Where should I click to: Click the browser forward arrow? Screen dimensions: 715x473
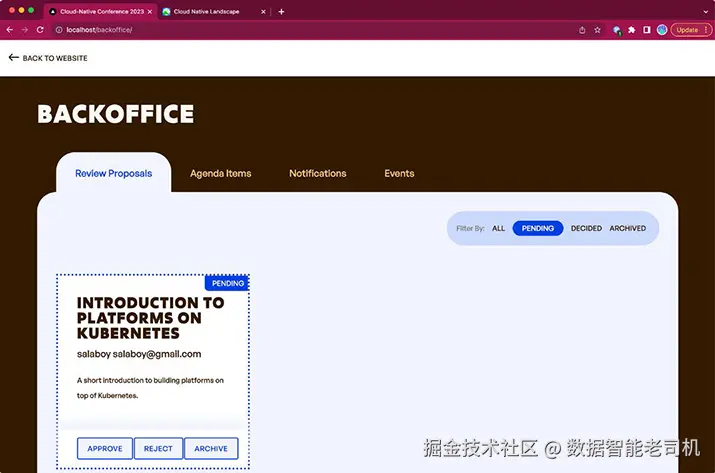tap(25, 30)
